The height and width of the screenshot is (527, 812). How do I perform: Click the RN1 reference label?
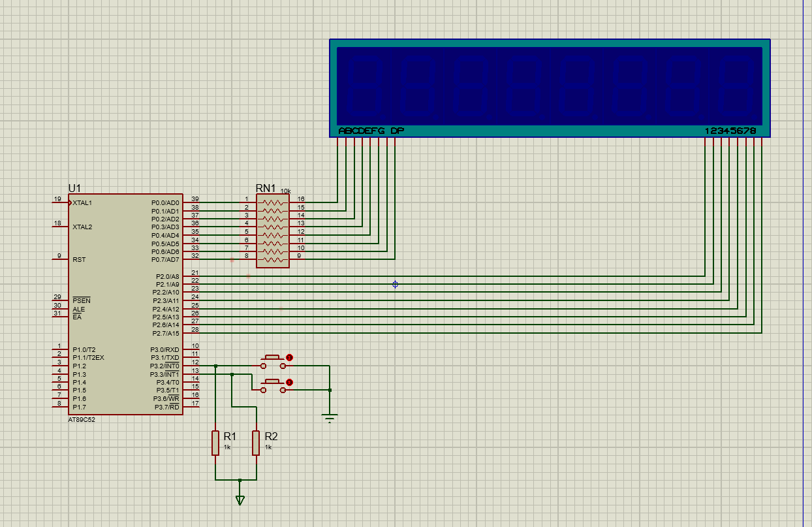click(266, 188)
